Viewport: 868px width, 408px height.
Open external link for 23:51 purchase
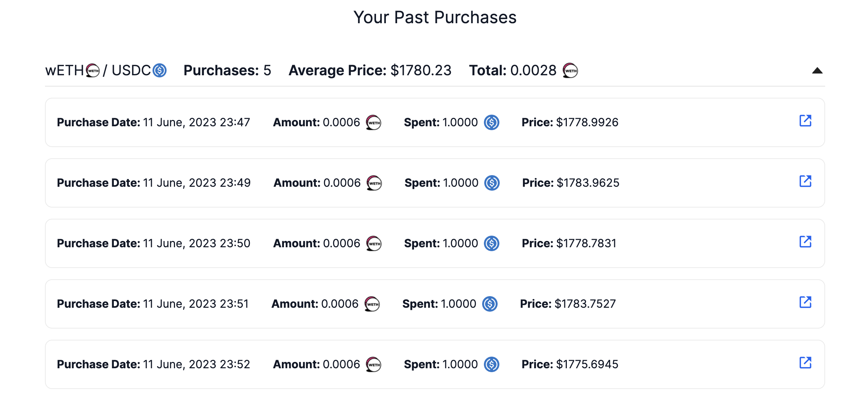click(x=805, y=302)
